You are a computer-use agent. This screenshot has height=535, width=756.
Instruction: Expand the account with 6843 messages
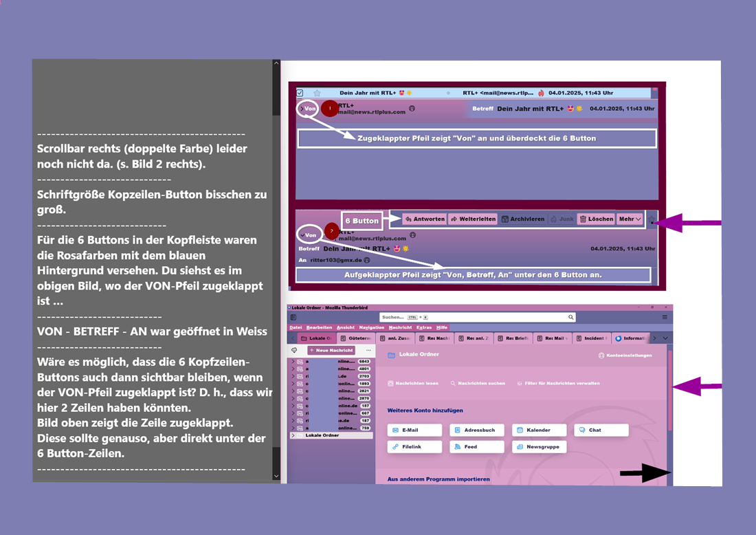tap(293, 361)
